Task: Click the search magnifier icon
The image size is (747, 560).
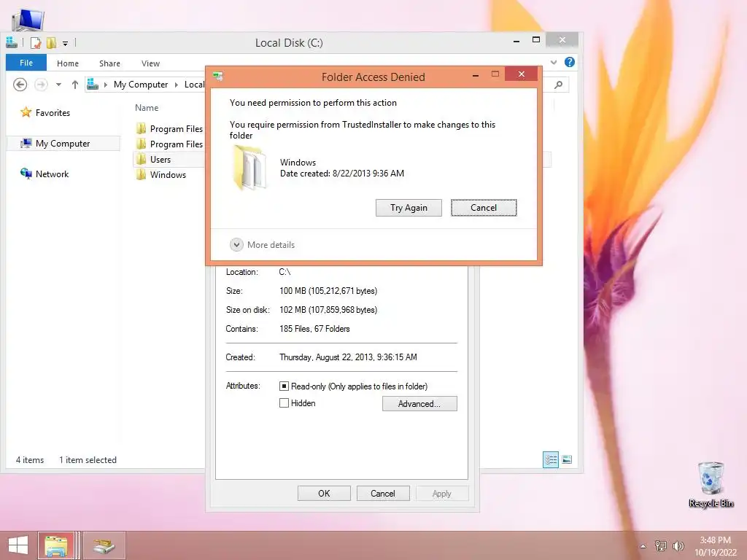Action: [558, 85]
